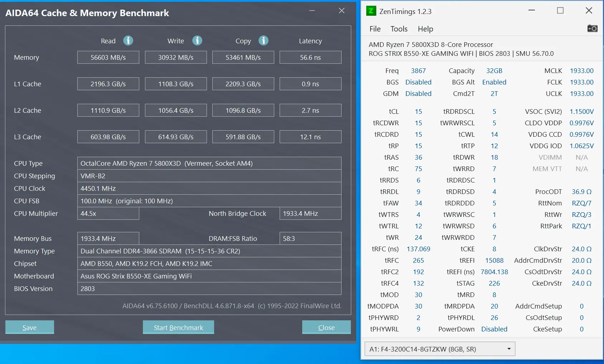Click the CPU Clock field 4450.1 MHz

pyautogui.click(x=209, y=188)
